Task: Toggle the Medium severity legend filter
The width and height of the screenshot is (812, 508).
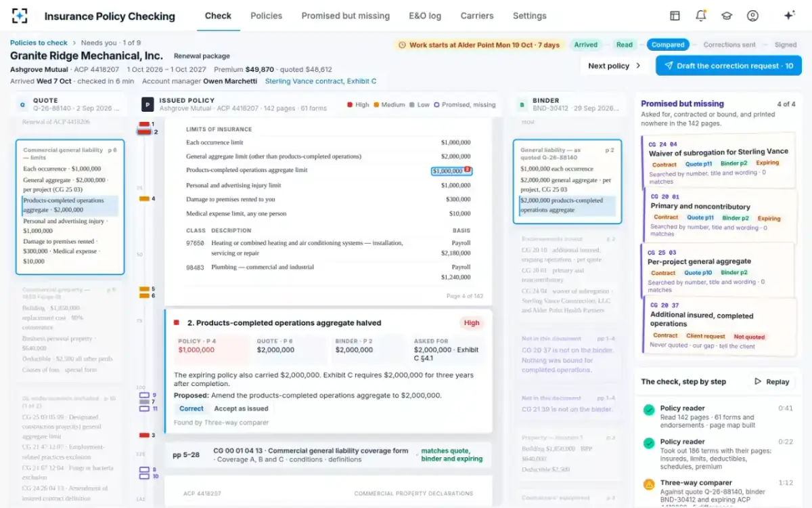Action: (389, 105)
